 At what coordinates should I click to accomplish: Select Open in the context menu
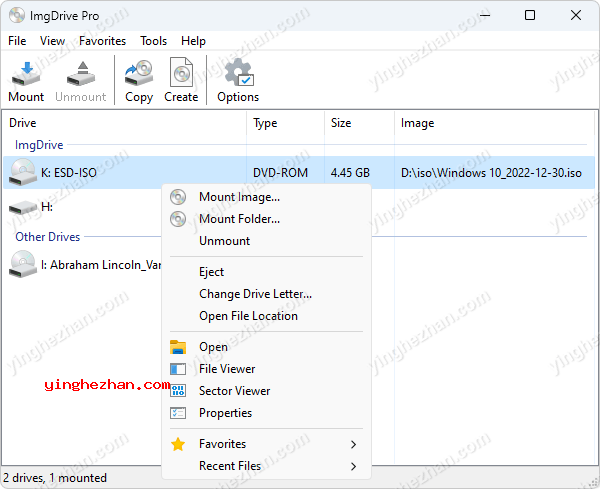click(x=266, y=347)
